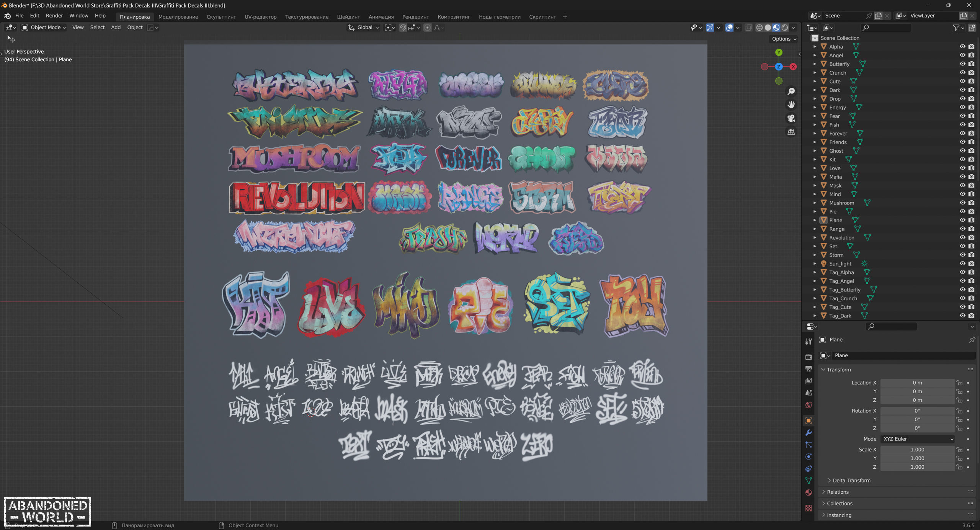The height and width of the screenshot is (530, 980).
Task: Click the Options button in viewport
Action: click(784, 39)
